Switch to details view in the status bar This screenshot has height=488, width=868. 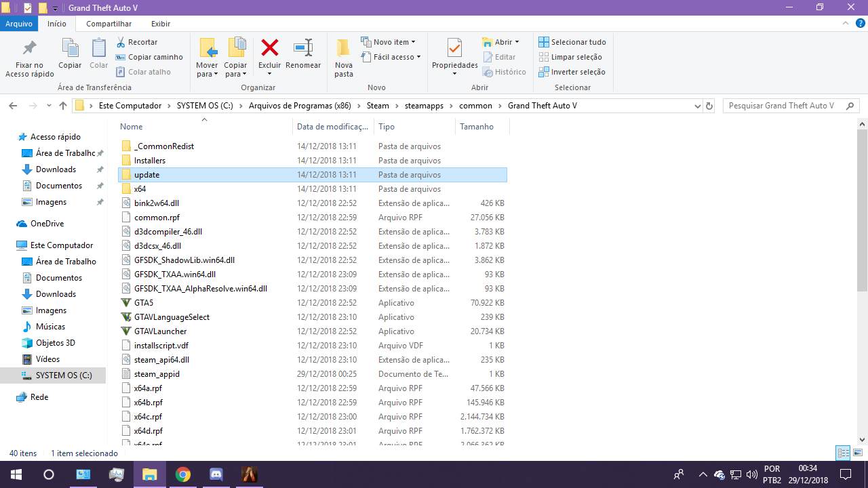pyautogui.click(x=842, y=453)
